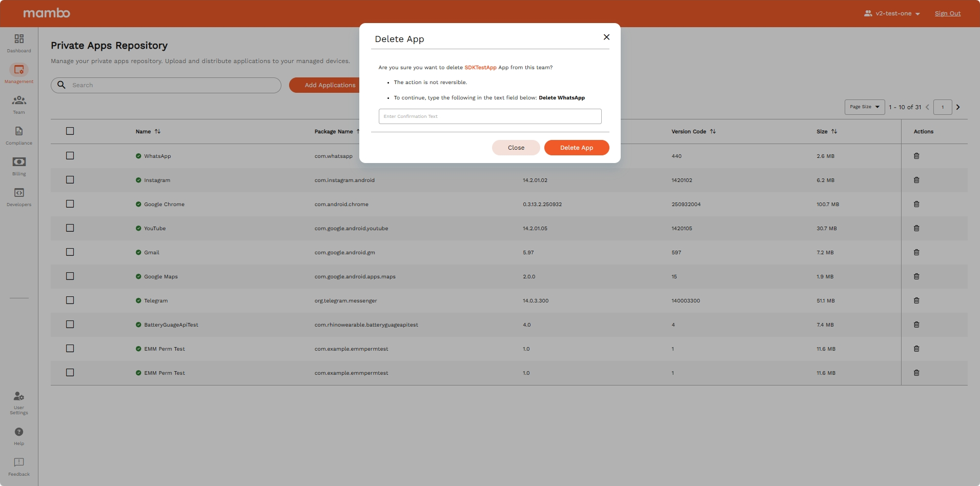This screenshot has height=486, width=980.
Task: Check the Gmail row checkbox
Action: (x=70, y=252)
